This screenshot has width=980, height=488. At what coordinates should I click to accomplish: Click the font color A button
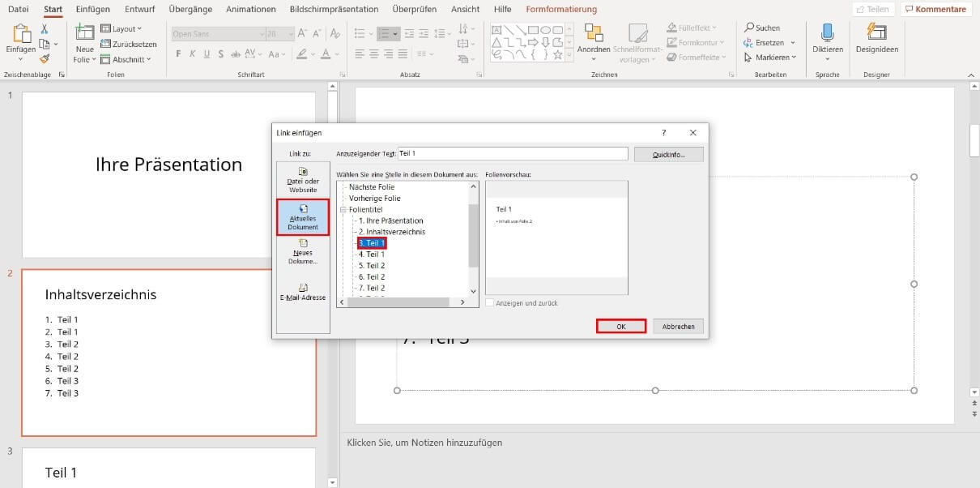click(326, 54)
